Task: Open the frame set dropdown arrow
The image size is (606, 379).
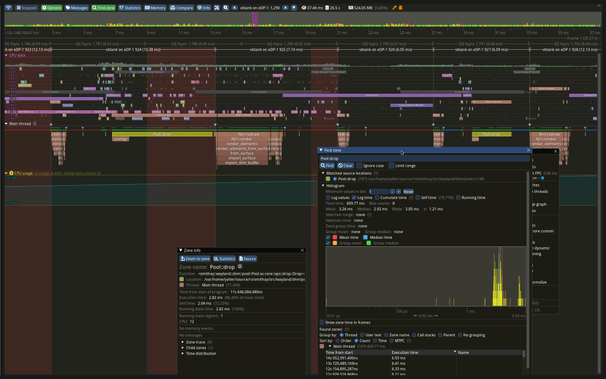Action: click(294, 7)
